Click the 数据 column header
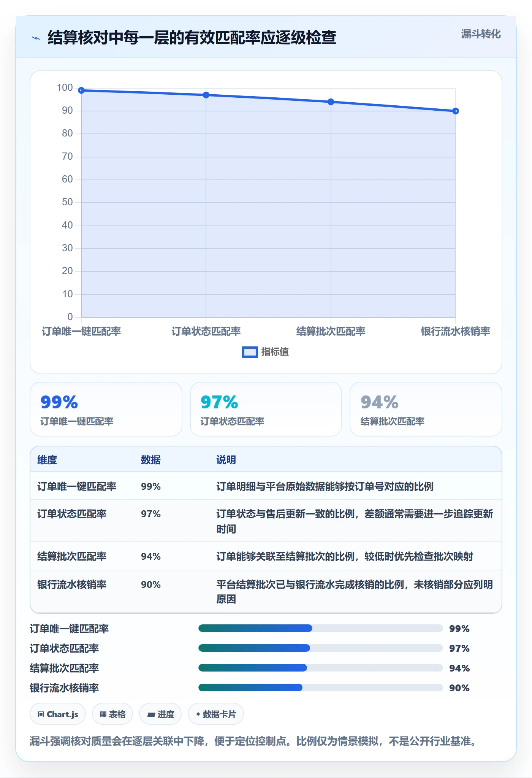 [151, 460]
